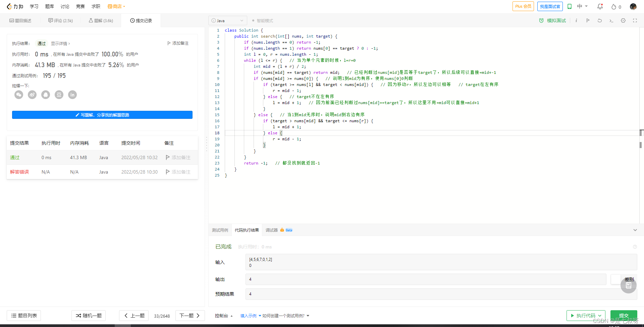Open the 商店 store dropdown
This screenshot has width=644, height=327.
[116, 6]
